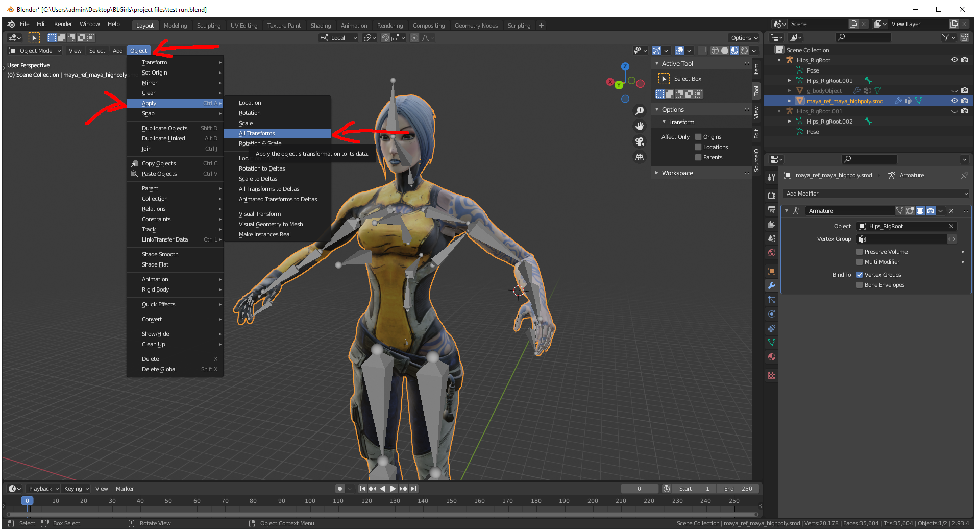Open the Set Origin submenu
The height and width of the screenshot is (531, 980).
(x=175, y=73)
